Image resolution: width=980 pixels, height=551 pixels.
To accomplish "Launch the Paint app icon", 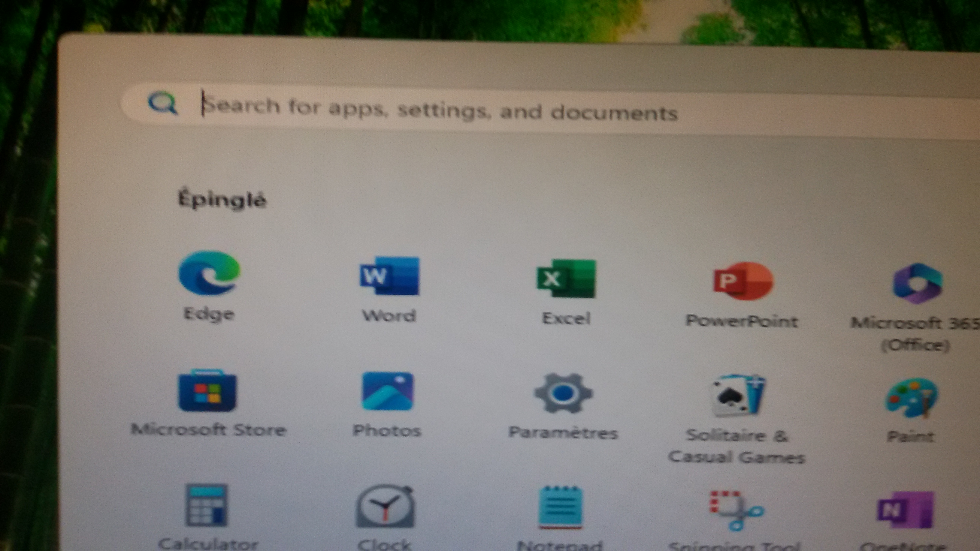I will tap(912, 398).
